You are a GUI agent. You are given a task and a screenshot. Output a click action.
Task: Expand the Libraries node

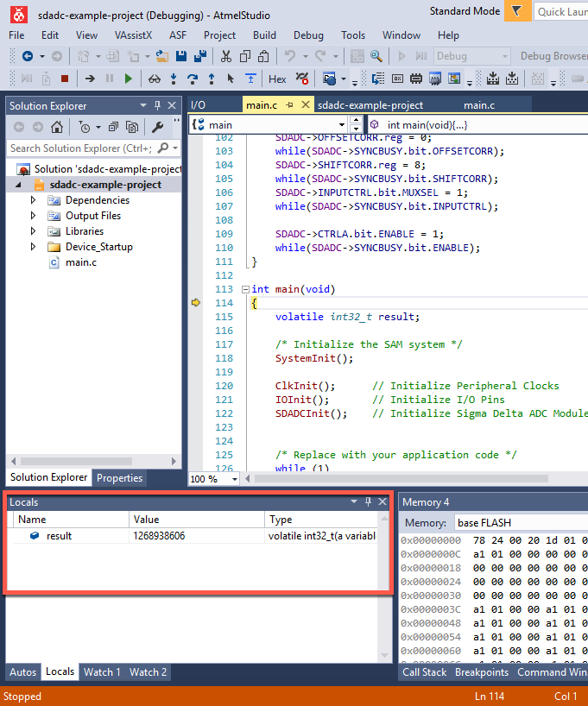[x=33, y=231]
